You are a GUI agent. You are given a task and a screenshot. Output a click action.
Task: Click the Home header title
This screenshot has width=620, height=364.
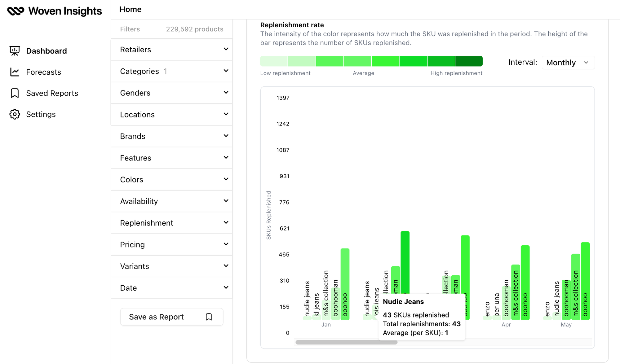131,9
